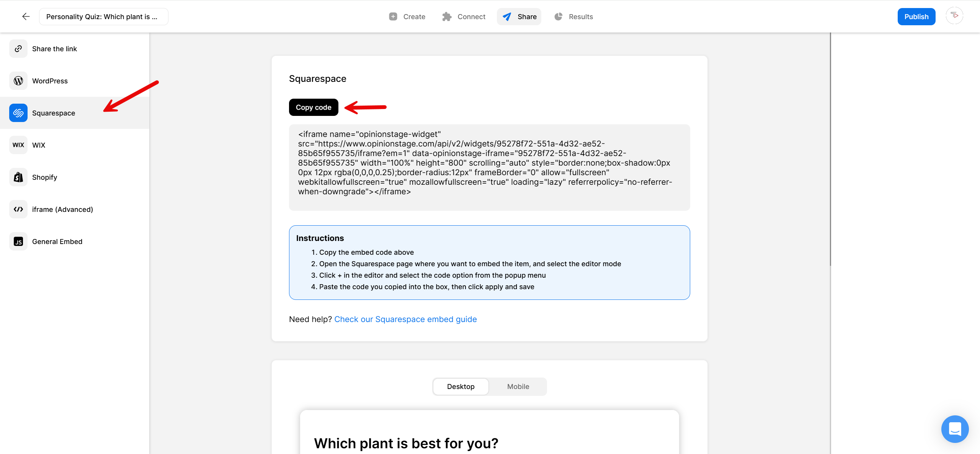Switch to the Share tab
Viewport: 980px width, 454px height.
(x=519, y=16)
